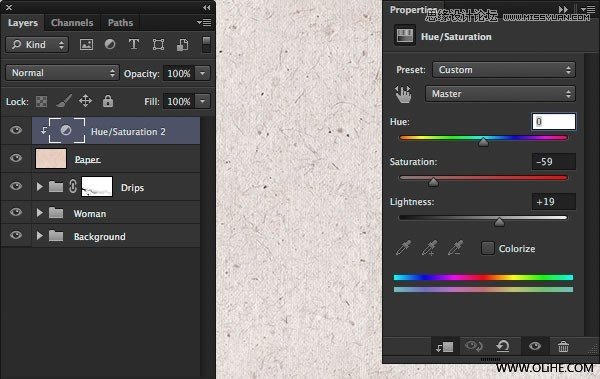Click the view previous state icon
The width and height of the screenshot is (600, 379).
[474, 346]
